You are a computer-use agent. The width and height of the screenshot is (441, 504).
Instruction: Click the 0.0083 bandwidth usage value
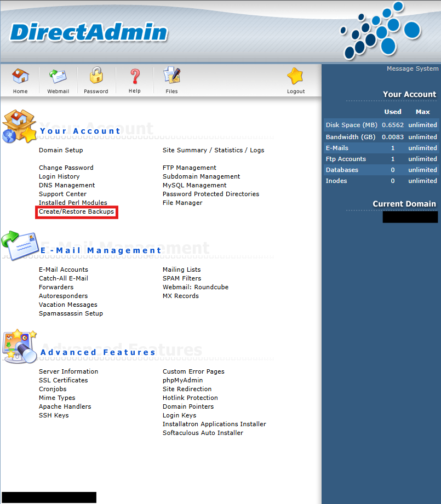point(392,137)
